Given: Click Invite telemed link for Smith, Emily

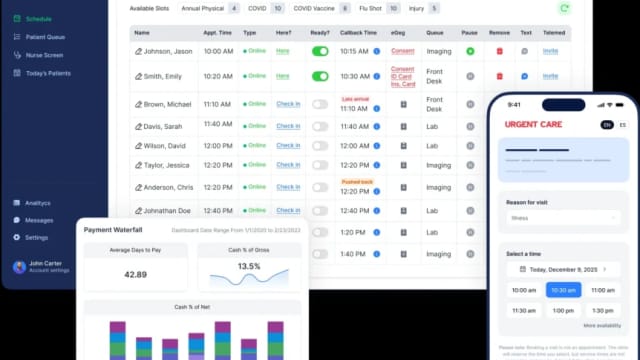Looking at the screenshot, I should [550, 76].
